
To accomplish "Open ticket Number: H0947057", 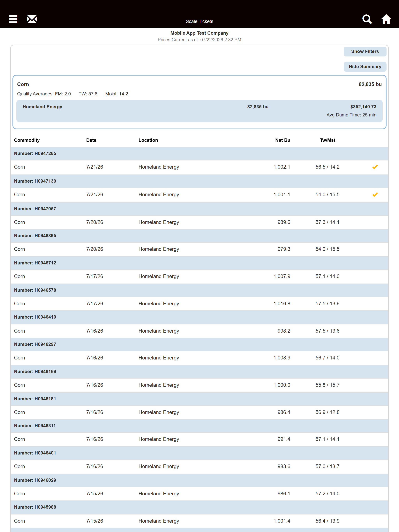I will (199, 209).
